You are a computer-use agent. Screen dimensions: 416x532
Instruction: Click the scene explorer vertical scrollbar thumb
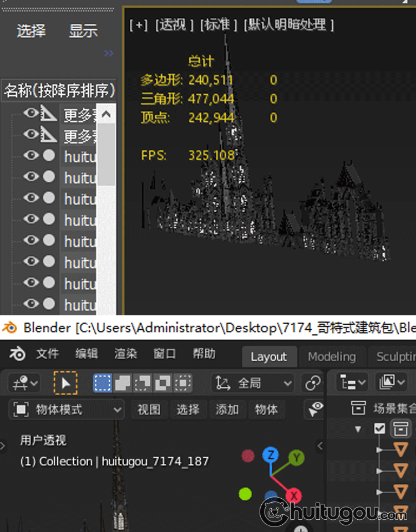click(106, 155)
